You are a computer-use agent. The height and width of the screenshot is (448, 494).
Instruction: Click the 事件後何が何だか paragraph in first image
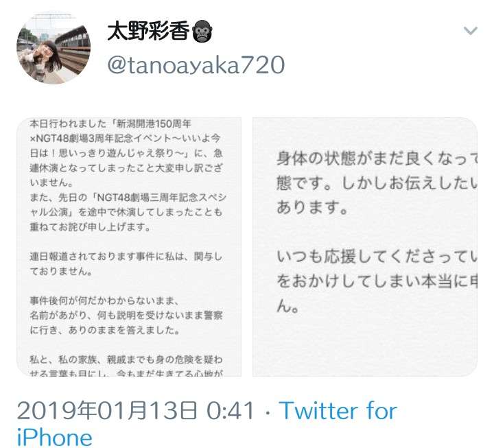(126, 316)
